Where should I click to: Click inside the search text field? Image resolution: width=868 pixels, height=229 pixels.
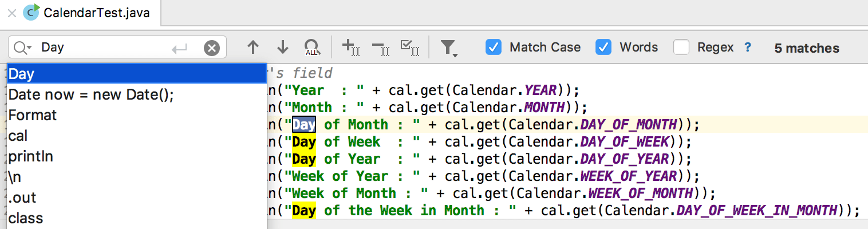(103, 48)
